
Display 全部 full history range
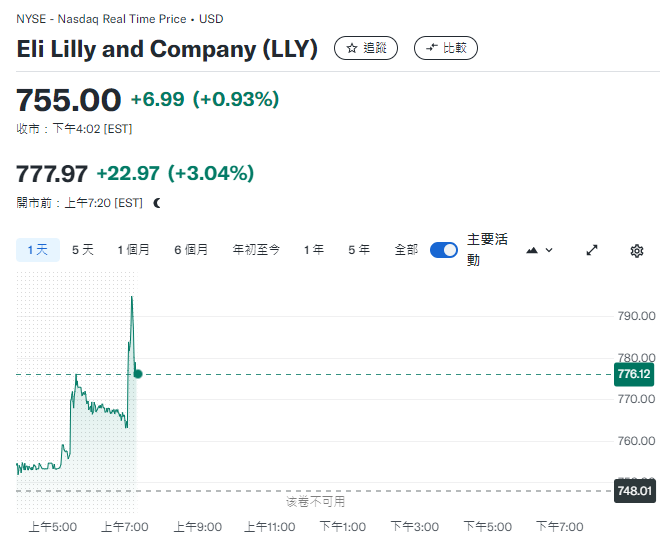click(406, 250)
